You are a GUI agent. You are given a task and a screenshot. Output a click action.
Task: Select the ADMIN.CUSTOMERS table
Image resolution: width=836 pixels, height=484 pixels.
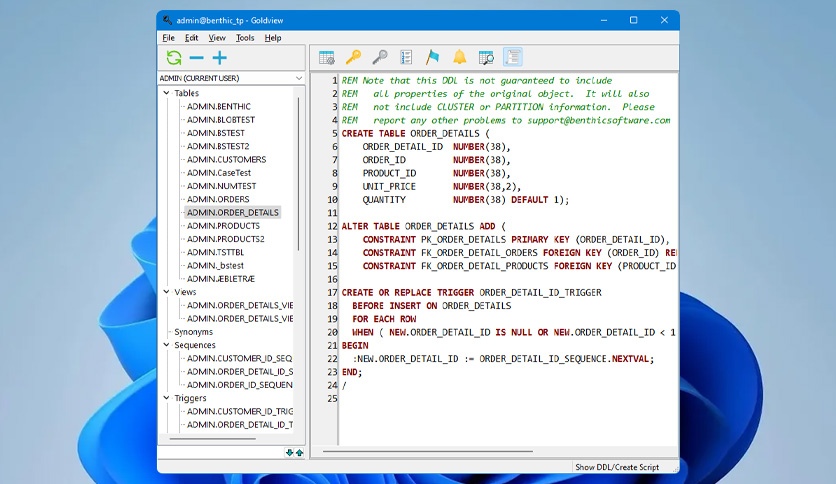[227, 159]
